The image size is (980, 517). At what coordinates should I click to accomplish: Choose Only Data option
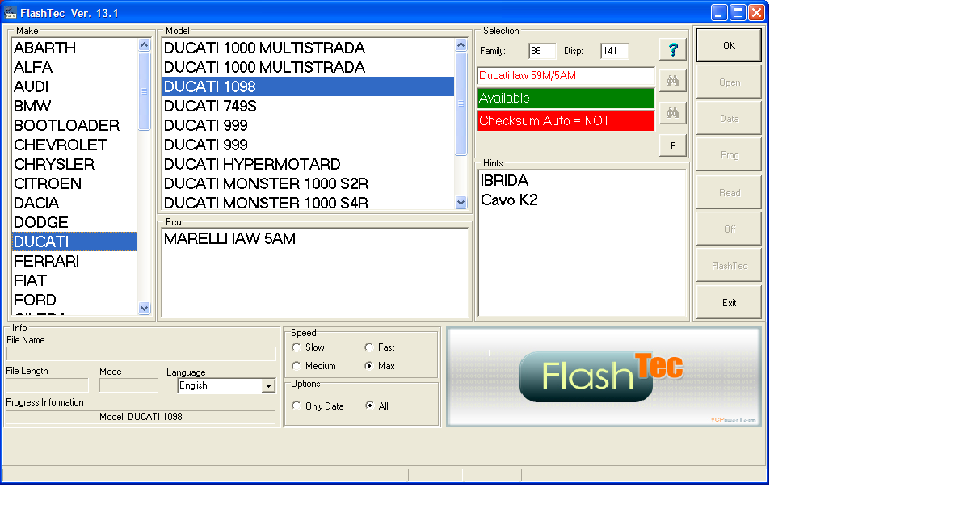[x=297, y=406]
